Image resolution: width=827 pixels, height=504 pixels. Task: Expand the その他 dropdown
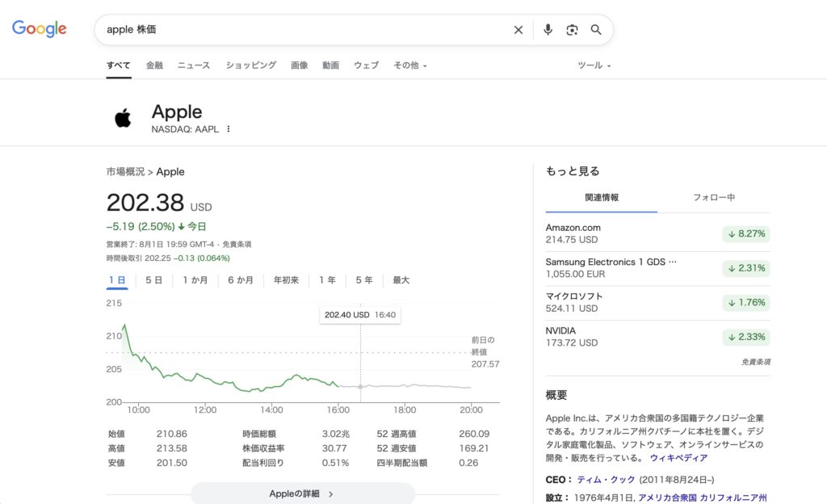coord(409,65)
